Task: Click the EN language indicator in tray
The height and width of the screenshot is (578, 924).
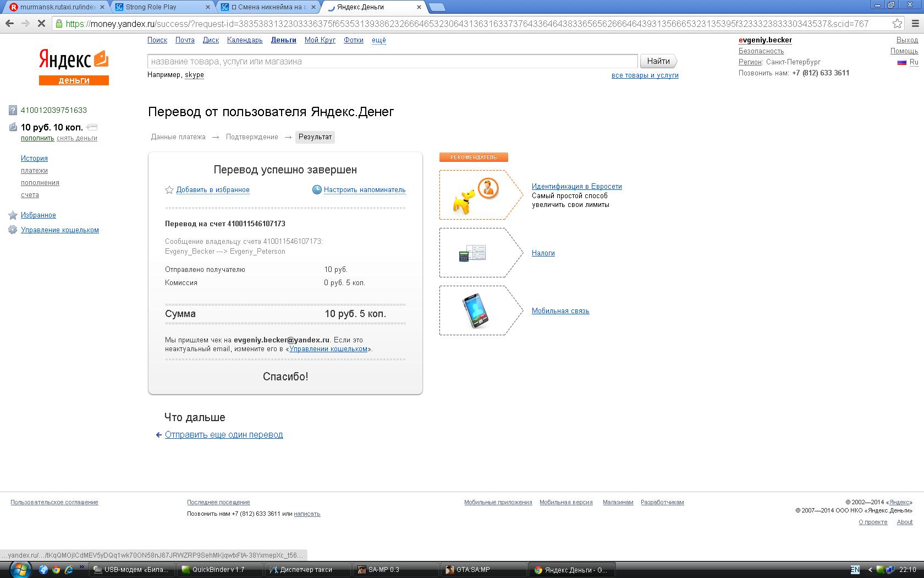Action: (855, 570)
